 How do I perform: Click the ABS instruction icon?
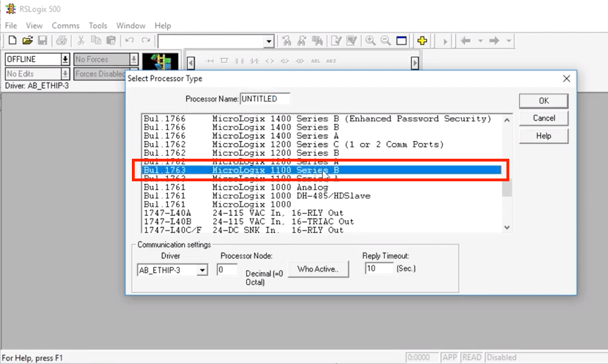(x=331, y=61)
